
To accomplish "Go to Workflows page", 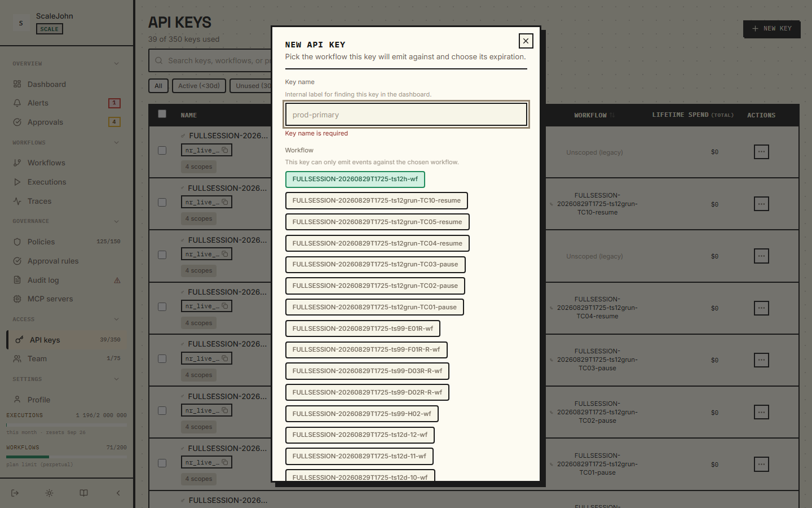I will tap(67, 163).
